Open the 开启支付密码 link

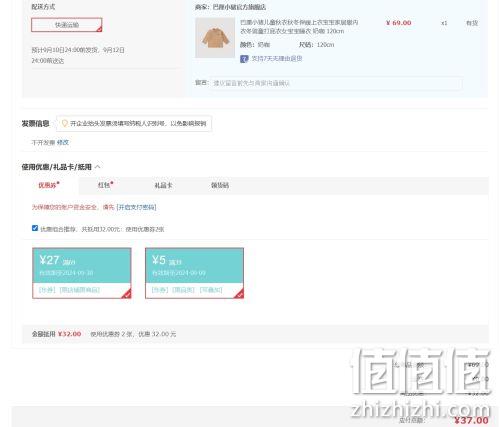[136, 207]
